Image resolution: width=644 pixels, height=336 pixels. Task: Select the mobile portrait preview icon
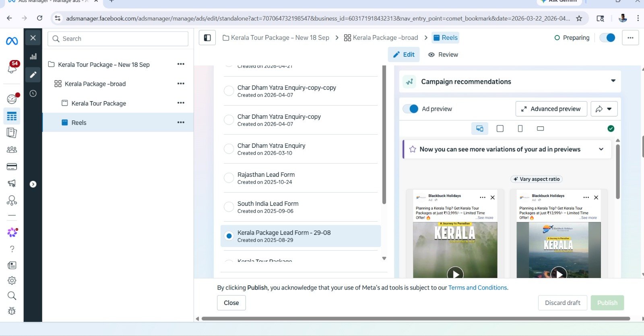pyautogui.click(x=520, y=129)
